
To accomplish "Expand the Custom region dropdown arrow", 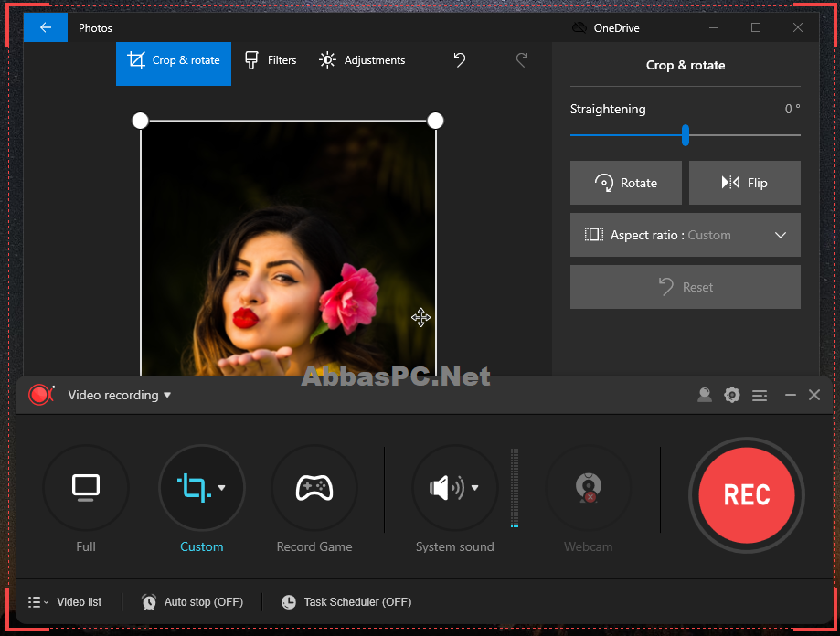I will click(x=222, y=488).
